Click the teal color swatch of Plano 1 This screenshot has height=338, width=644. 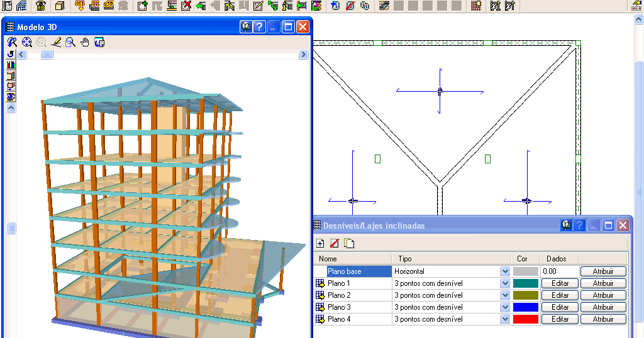525,283
